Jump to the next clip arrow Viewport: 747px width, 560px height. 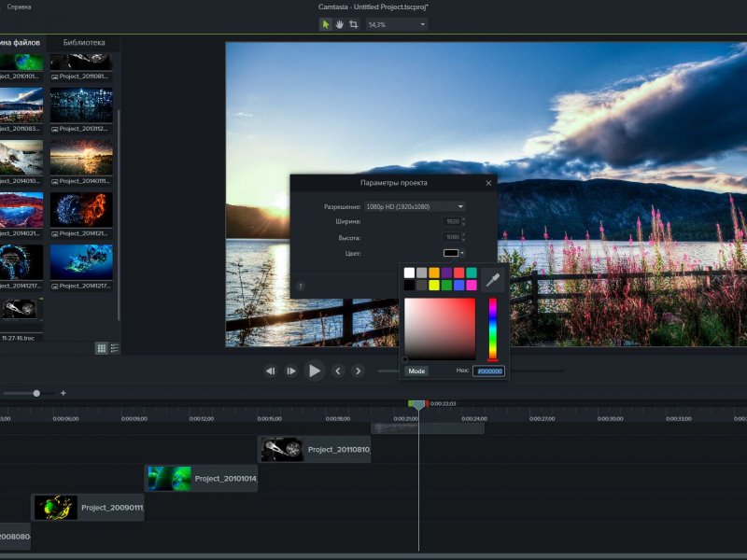pos(359,371)
